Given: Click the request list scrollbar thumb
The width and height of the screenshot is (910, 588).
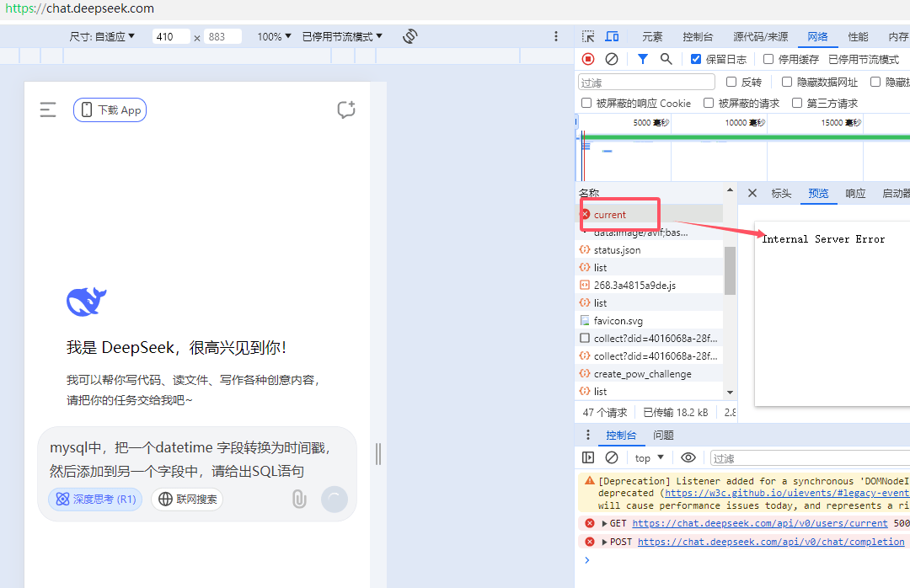Looking at the screenshot, I should [730, 270].
